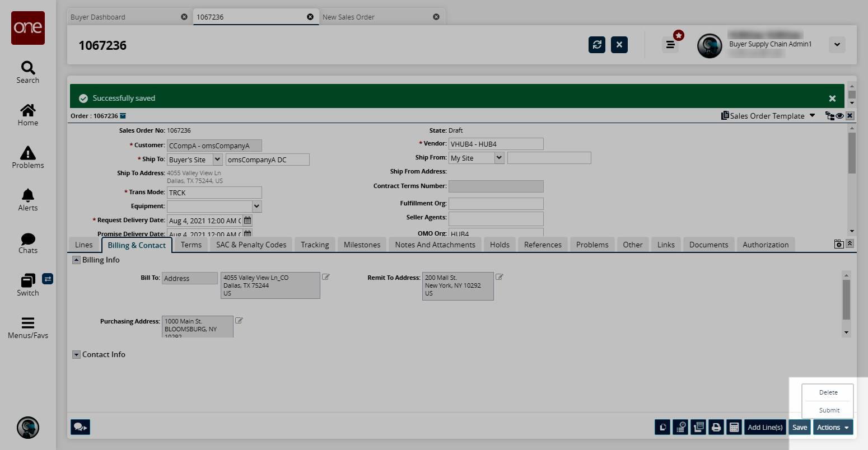Choose Submit from the Actions menu

[x=829, y=410]
